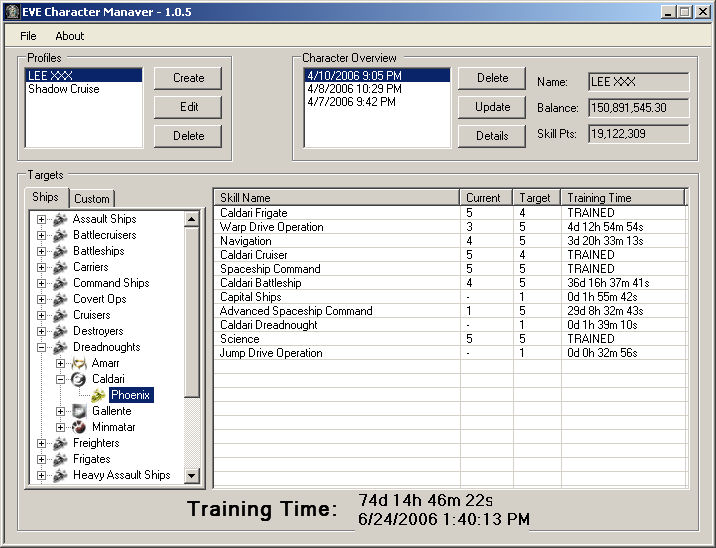Screen dimensions: 716x548
Task: Select the Phoenix tree item
Action: coord(131,395)
